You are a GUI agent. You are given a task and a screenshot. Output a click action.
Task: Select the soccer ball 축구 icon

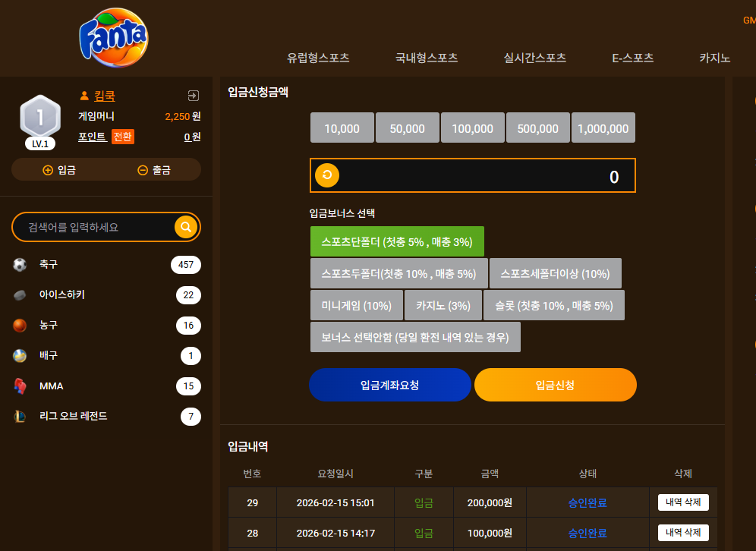(20, 265)
